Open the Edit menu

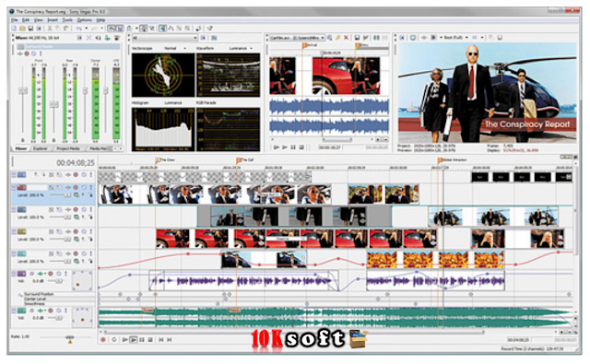pos(26,20)
